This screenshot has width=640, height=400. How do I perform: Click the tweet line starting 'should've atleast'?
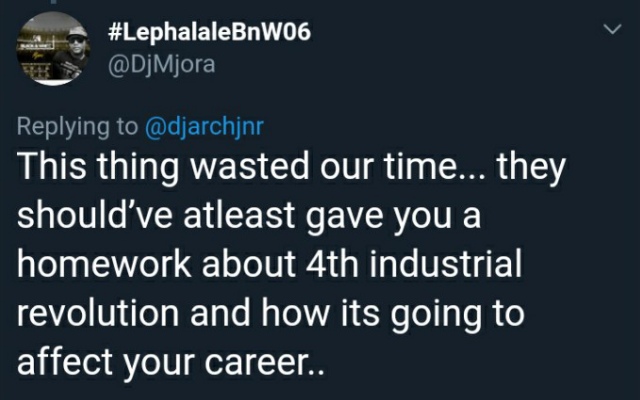[249, 215]
